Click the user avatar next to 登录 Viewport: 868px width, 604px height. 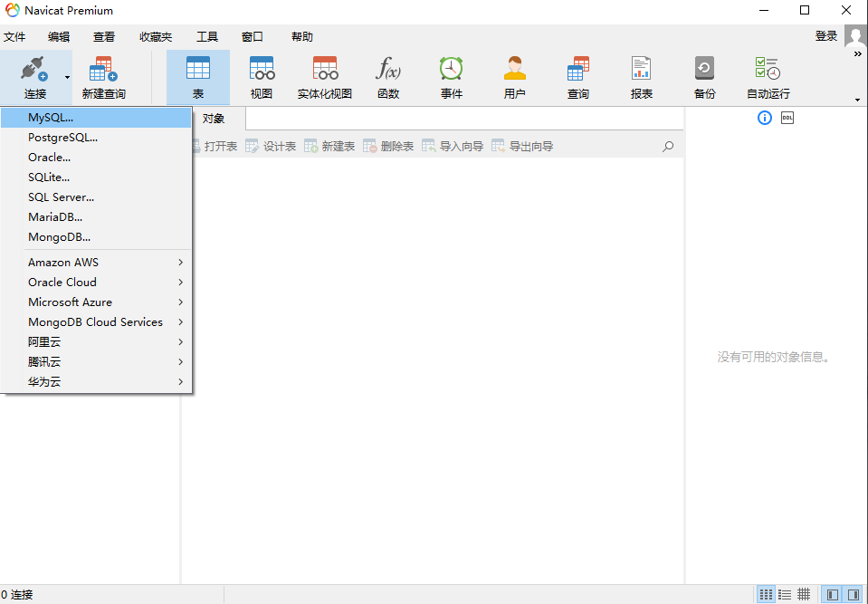click(x=856, y=36)
